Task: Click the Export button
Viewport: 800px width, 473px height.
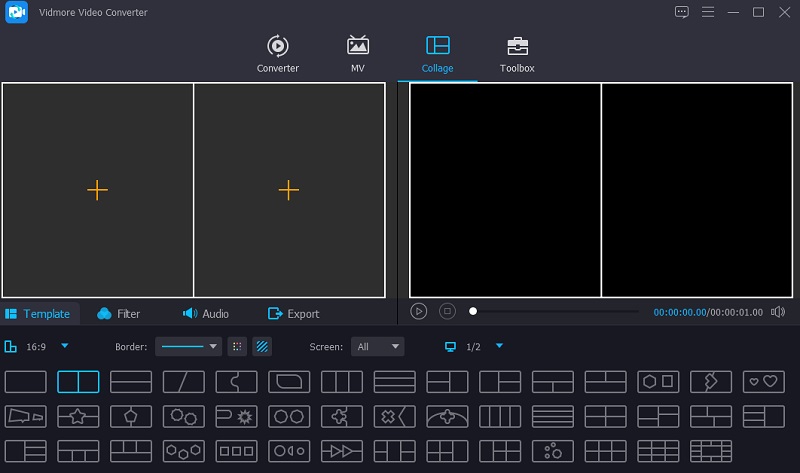Action: click(293, 314)
